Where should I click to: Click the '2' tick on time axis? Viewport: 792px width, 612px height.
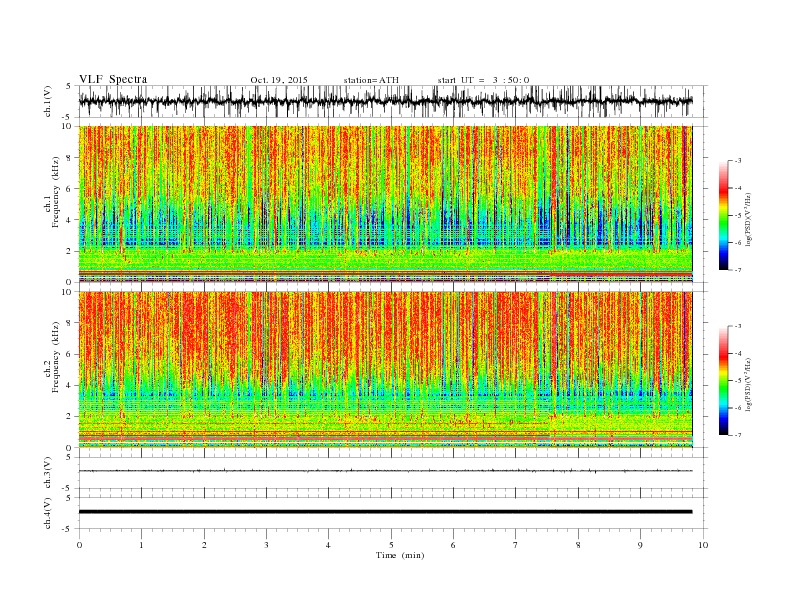(x=204, y=545)
